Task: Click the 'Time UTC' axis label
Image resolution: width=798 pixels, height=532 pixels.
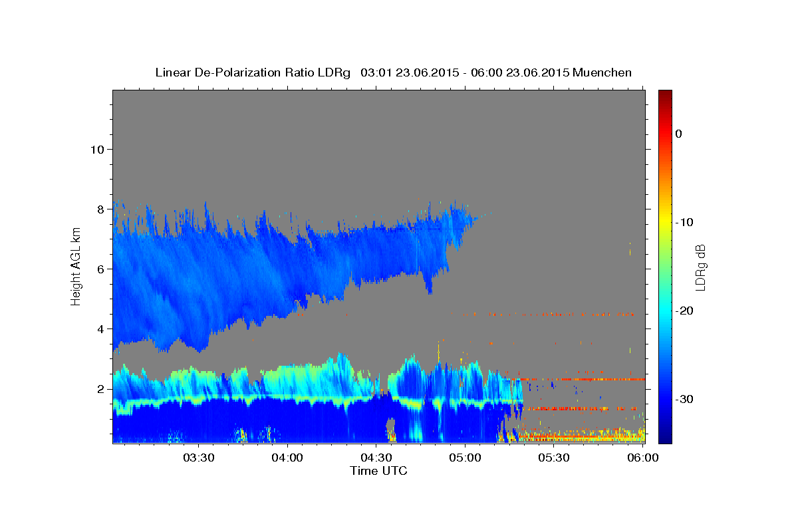Action: pyautogui.click(x=378, y=471)
